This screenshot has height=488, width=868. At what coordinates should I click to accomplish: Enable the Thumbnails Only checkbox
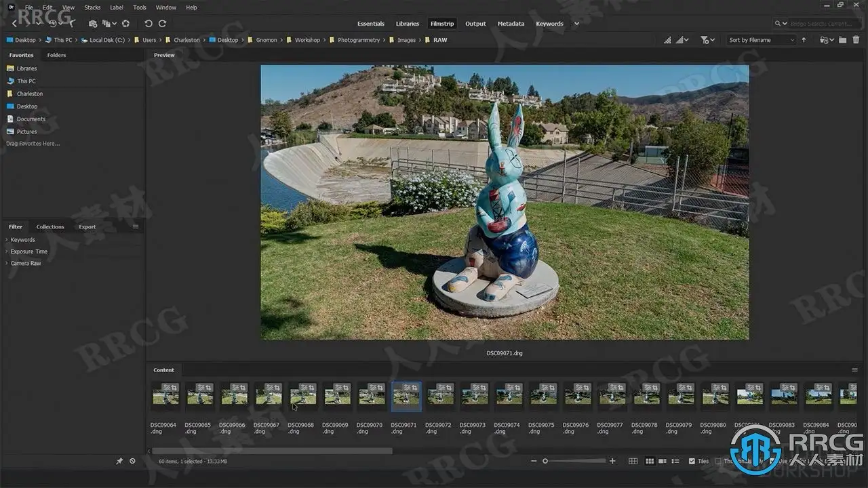point(719,461)
